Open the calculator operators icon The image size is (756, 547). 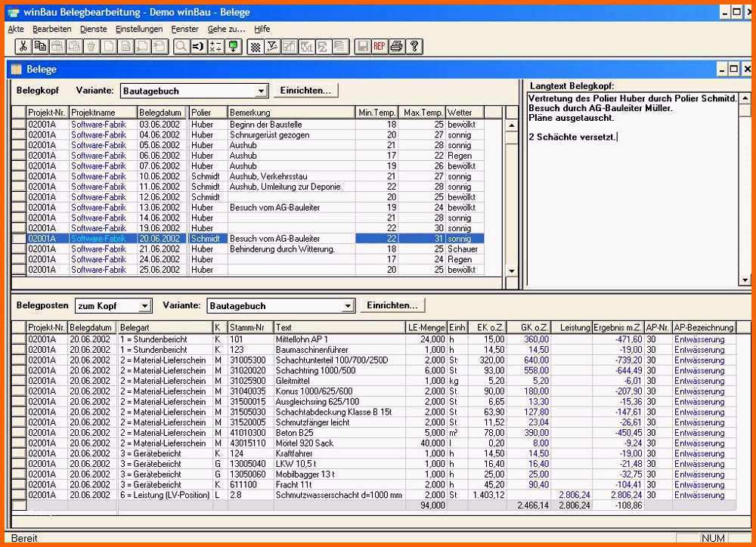point(215,46)
